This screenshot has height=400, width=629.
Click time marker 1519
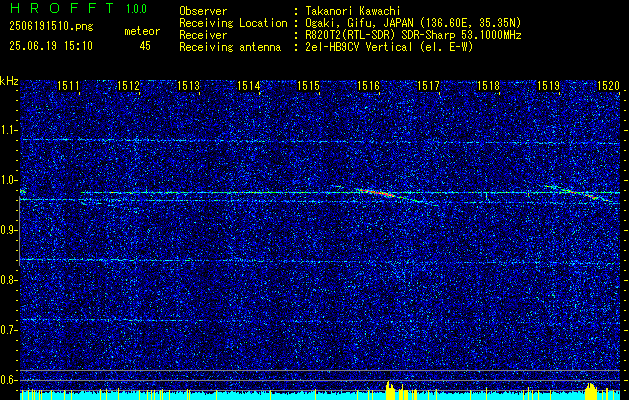click(x=548, y=85)
